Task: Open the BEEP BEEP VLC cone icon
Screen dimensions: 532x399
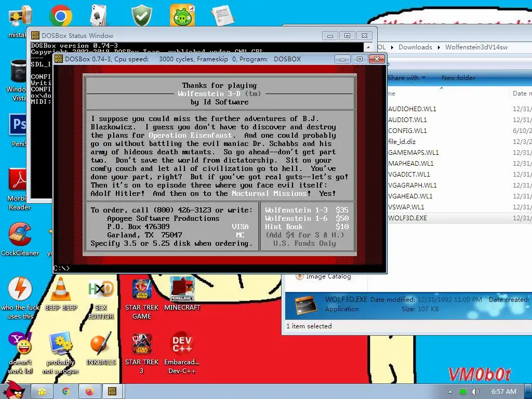Action: pos(61,289)
